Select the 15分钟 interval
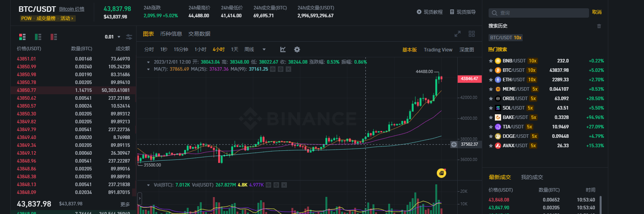The height and width of the screenshot is (214, 644). pos(181,49)
